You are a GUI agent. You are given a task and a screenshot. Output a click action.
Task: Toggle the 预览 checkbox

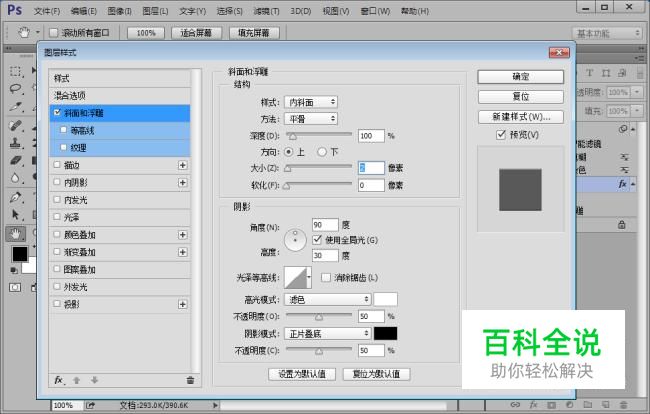pos(501,135)
